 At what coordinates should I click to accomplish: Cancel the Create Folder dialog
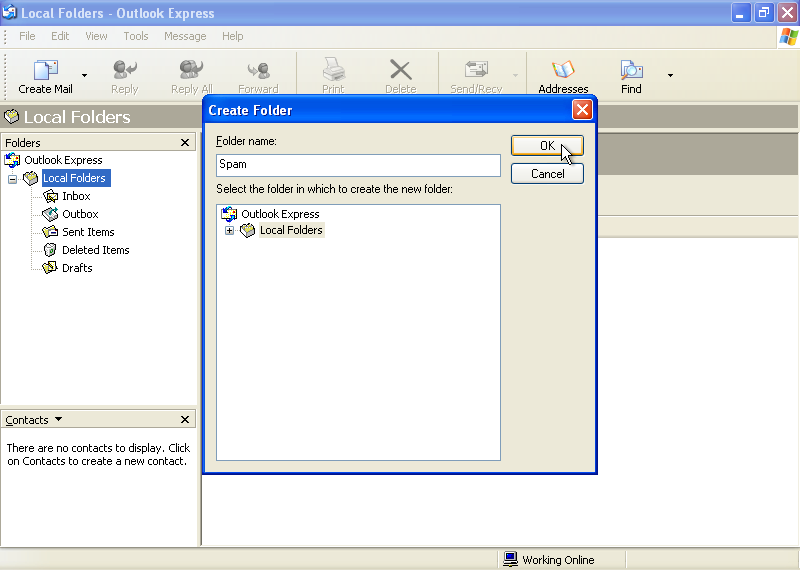[x=547, y=174]
